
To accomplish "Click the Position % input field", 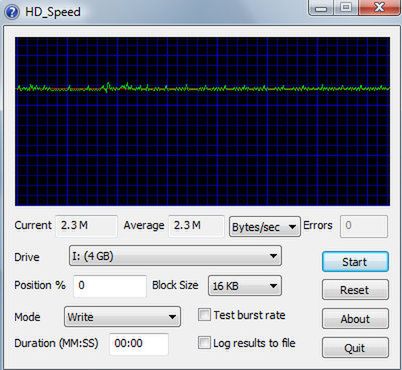I will 110,285.
